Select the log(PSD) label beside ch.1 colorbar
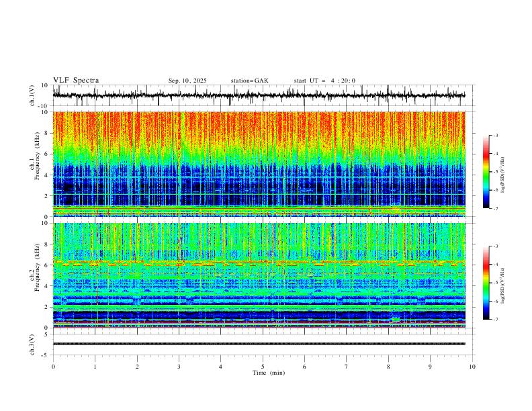Viewport: 532px width, 411px height. click(x=503, y=175)
